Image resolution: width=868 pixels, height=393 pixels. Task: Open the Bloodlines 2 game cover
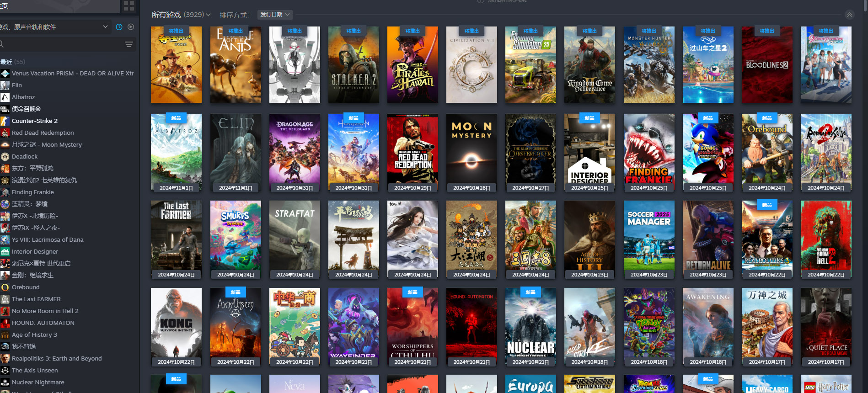point(767,64)
